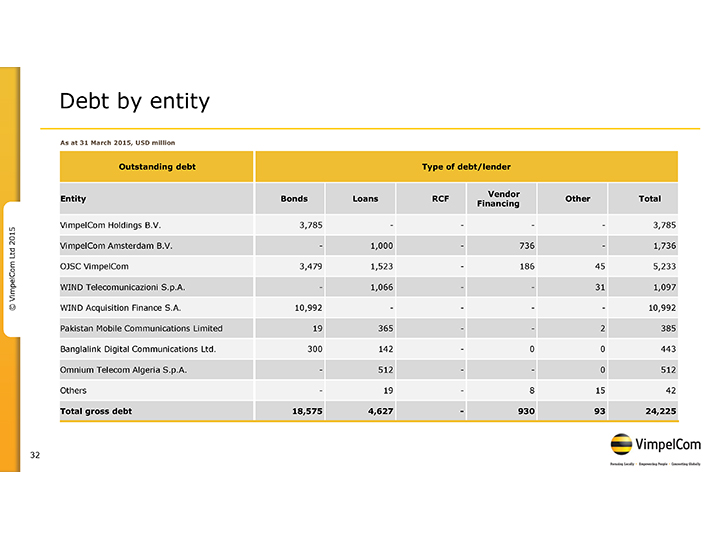Select the Omnium Telecom Algeria S.p.A. row

click(124, 370)
